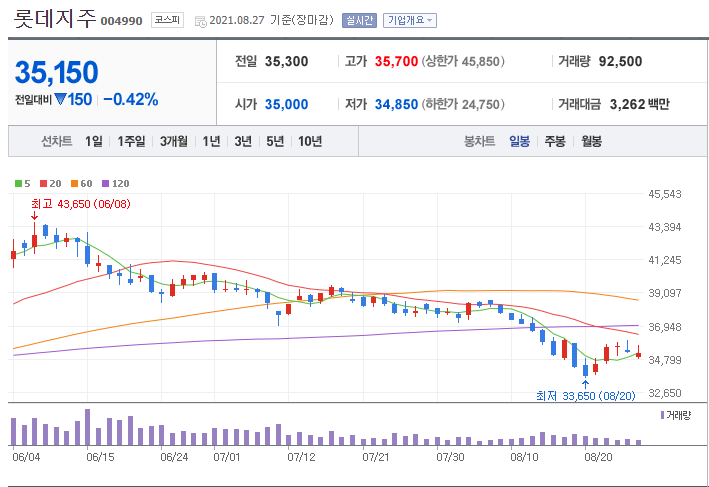Click the 저가 34,850 value

pos(397,104)
